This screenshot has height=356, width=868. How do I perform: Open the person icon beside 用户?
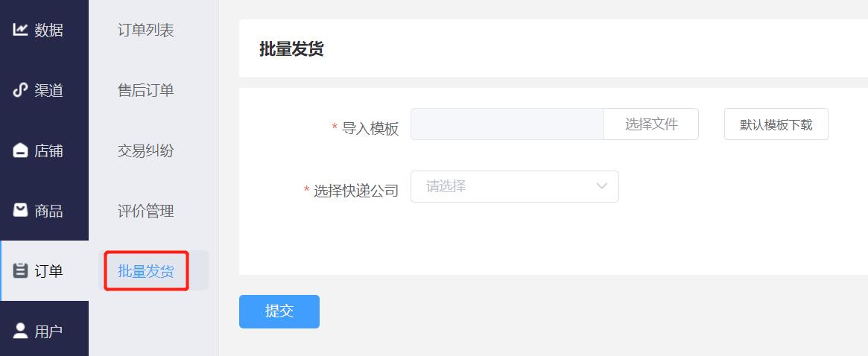(x=20, y=331)
